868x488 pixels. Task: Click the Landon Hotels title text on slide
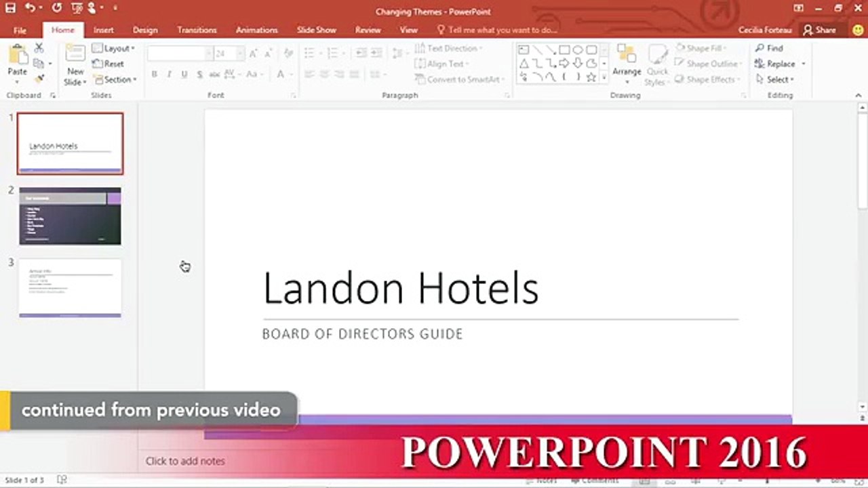(401, 288)
